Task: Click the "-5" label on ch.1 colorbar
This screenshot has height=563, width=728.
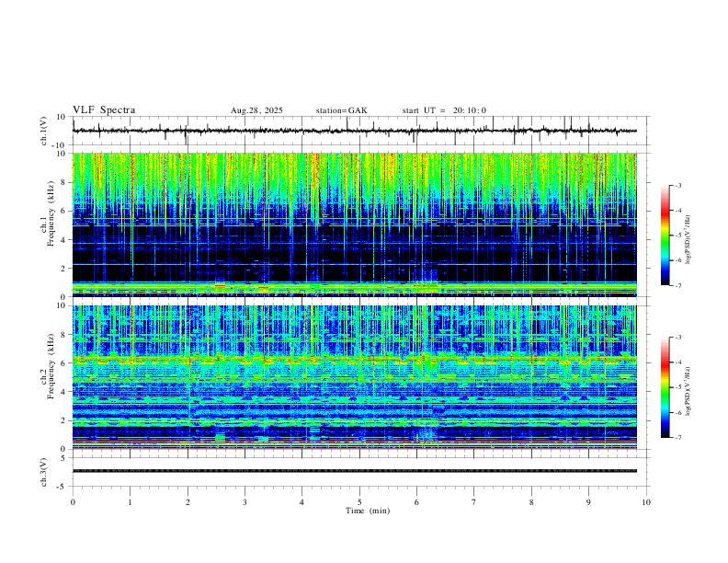Action: pos(678,236)
